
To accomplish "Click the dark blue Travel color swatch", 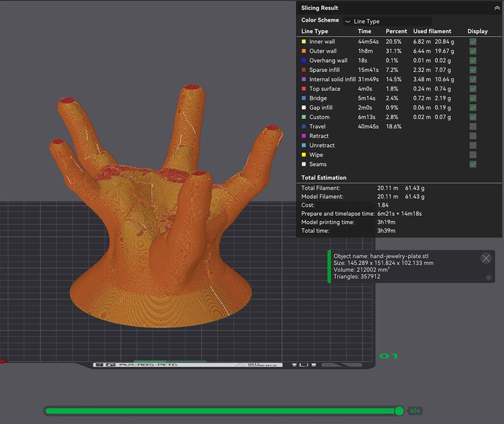I will pyautogui.click(x=304, y=126).
